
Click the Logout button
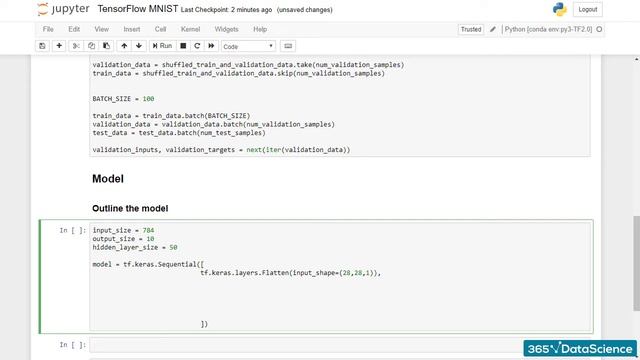click(x=588, y=9)
